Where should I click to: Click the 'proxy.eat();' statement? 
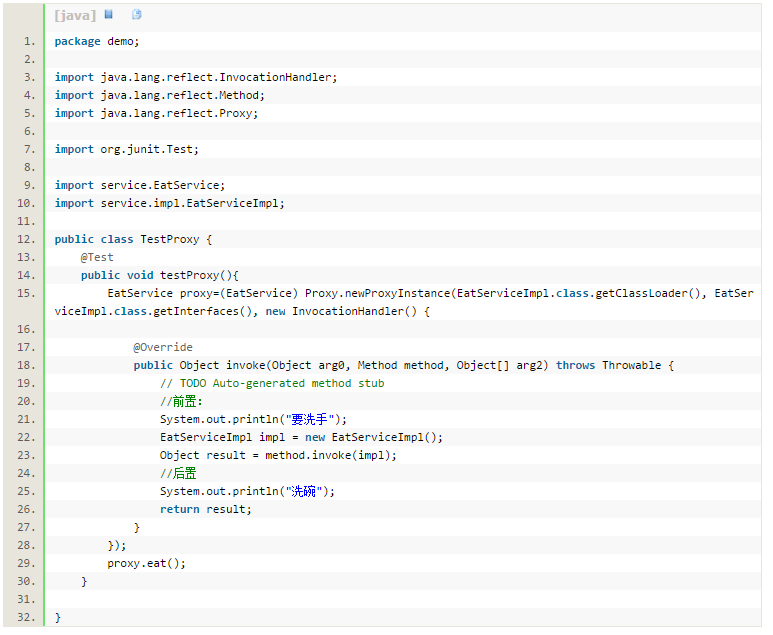click(x=146, y=564)
